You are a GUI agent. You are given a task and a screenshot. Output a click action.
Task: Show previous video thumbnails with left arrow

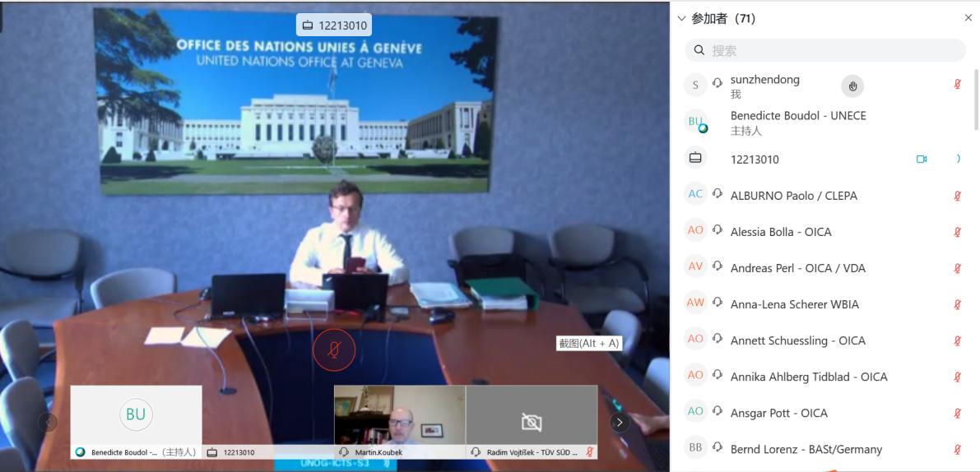click(x=49, y=423)
